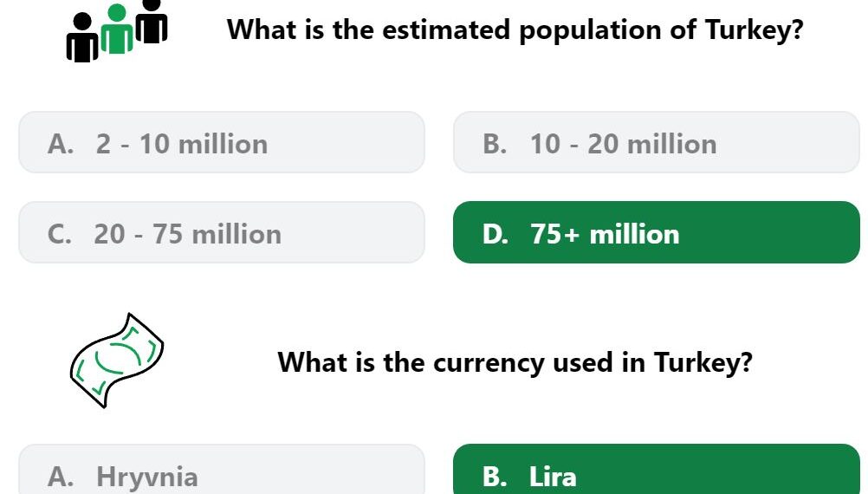Click the "B." letter beside Lira
868x494 pixels.
pyautogui.click(x=495, y=477)
